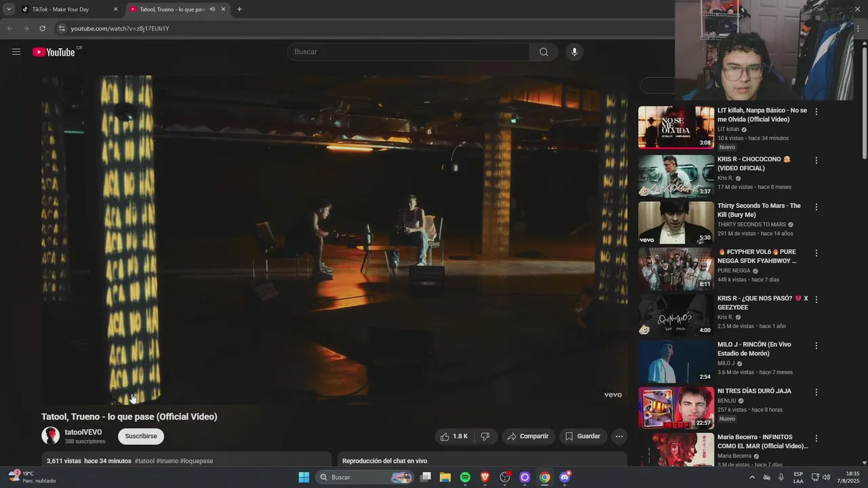This screenshot has width=868, height=488.
Task: Open options menu for MILO J - RINCÓN video
Action: point(816,346)
